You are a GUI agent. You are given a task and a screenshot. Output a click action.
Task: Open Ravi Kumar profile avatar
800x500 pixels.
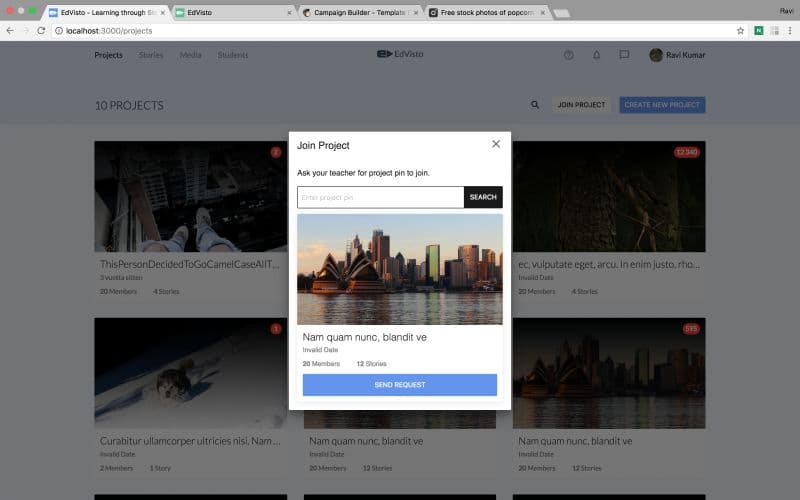point(656,55)
